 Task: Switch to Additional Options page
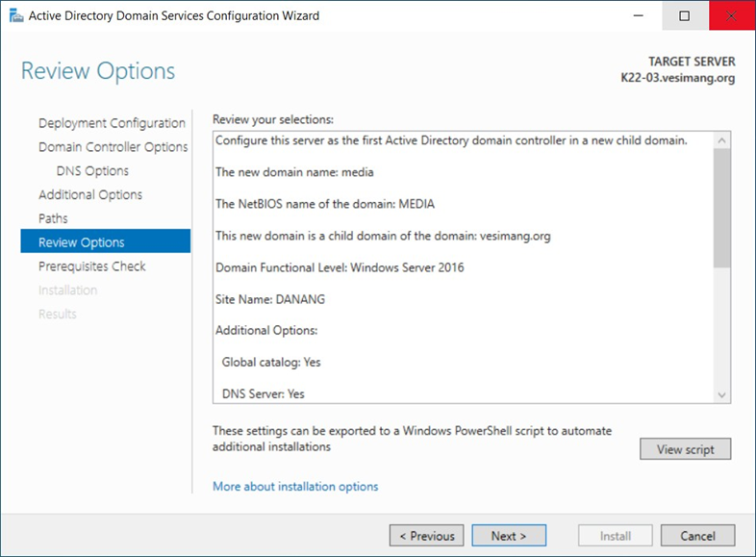[x=90, y=194]
